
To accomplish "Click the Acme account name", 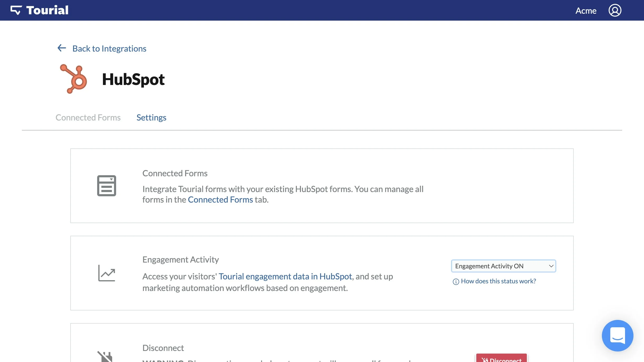I will (586, 11).
